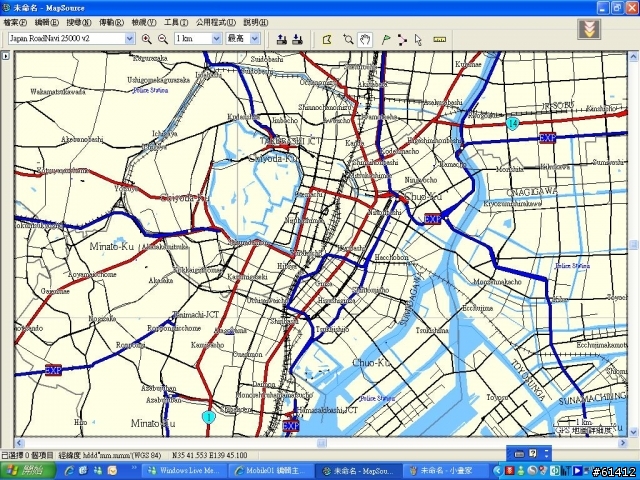Image resolution: width=640 pixels, height=480 pixels.
Task: Expand hidden quick launch icons chevron
Action: tap(134, 467)
